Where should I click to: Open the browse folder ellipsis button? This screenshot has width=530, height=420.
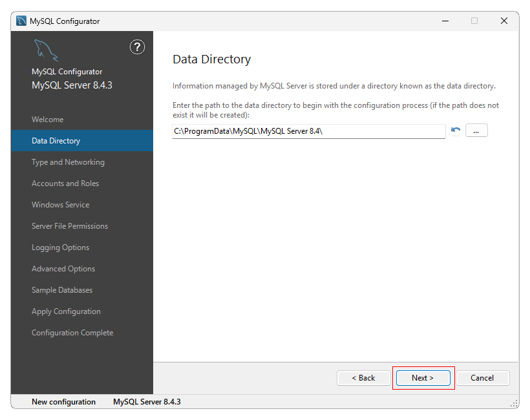pos(476,131)
